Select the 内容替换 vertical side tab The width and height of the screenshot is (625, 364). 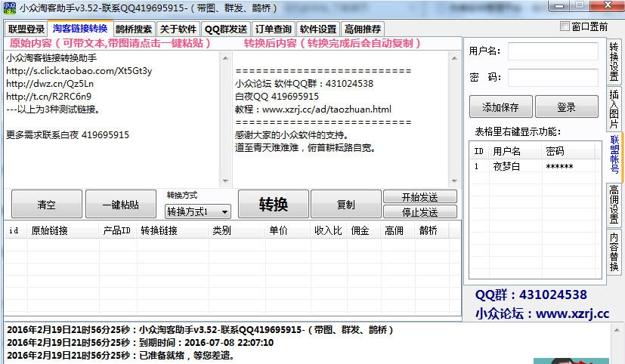point(614,251)
